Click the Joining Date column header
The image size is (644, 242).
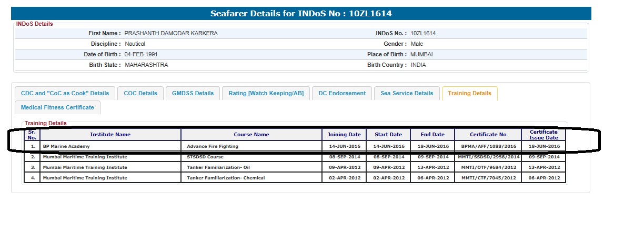(x=344, y=135)
